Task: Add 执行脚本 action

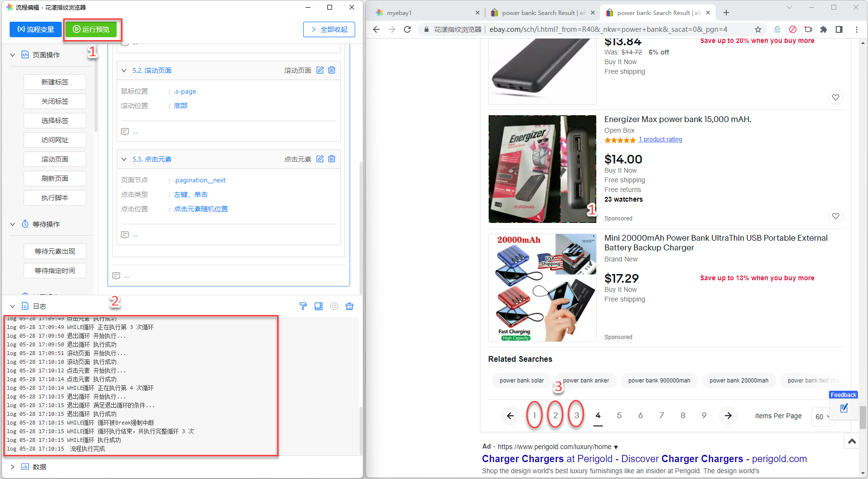Action: point(55,198)
